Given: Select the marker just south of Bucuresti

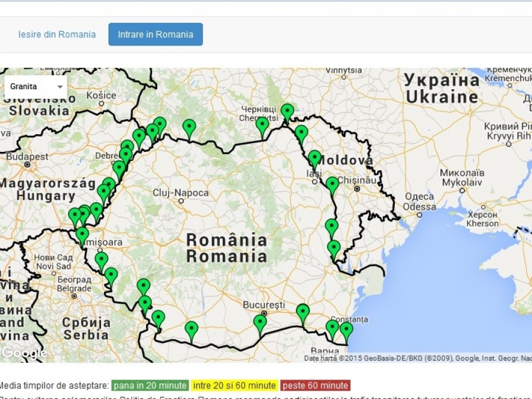Looking at the screenshot, I should 260,325.
